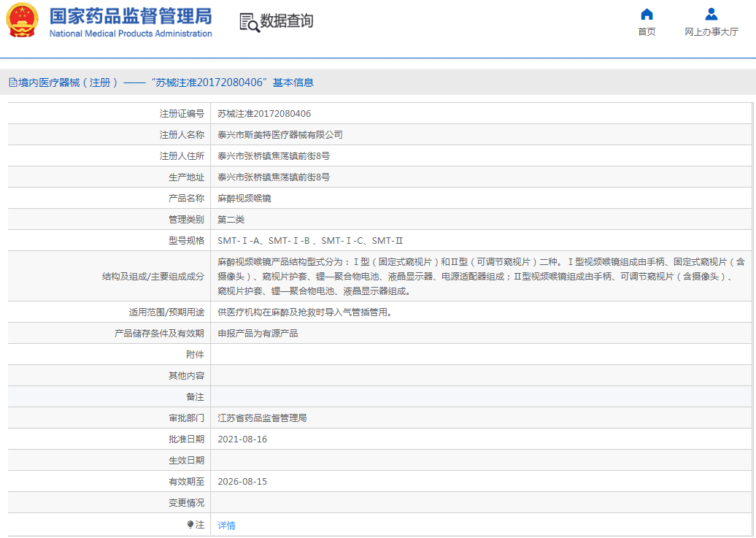The width and height of the screenshot is (756, 538).
Task: Click the document icon beside 境内医疗器械
Action: tap(13, 82)
